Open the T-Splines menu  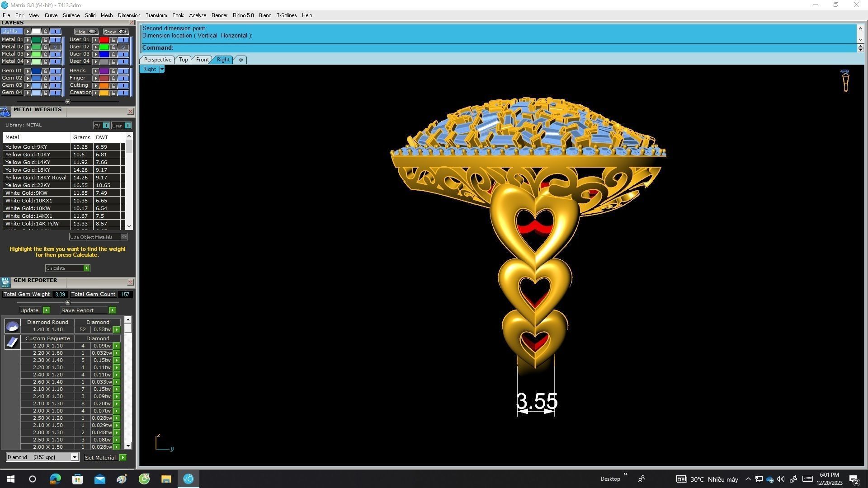tap(287, 15)
